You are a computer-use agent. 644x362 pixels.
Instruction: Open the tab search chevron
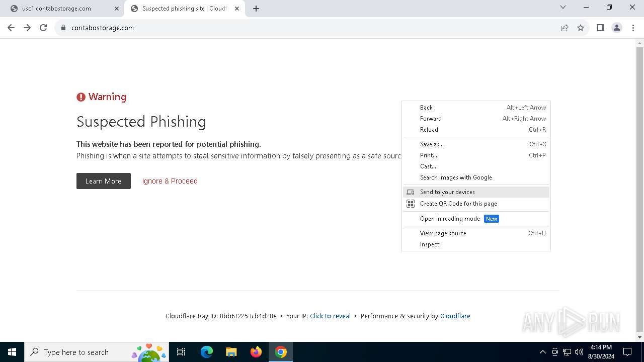click(563, 7)
